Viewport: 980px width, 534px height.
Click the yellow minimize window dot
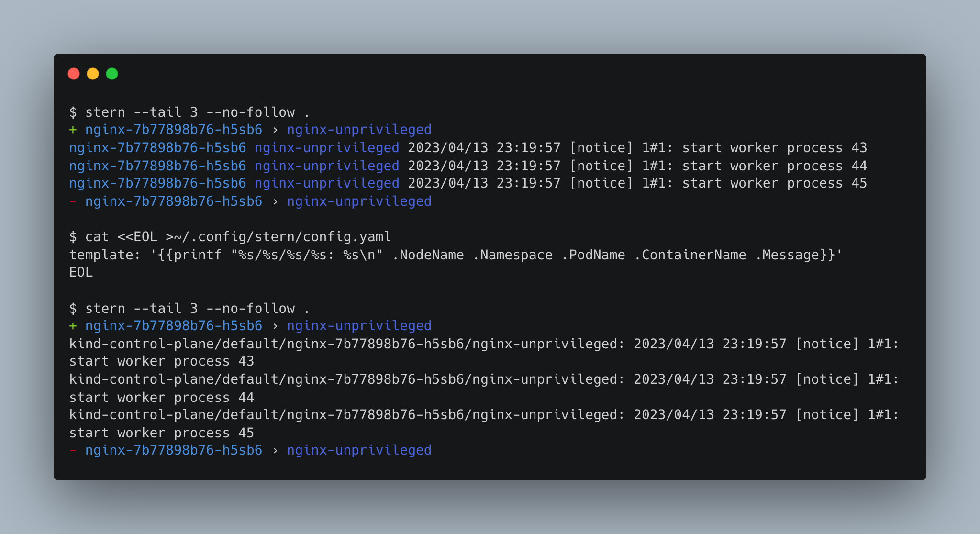93,74
